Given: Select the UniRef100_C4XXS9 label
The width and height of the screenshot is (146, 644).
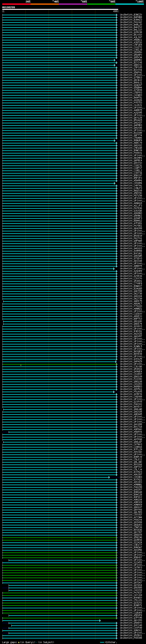Looking at the screenshot, I should [131, 590].
